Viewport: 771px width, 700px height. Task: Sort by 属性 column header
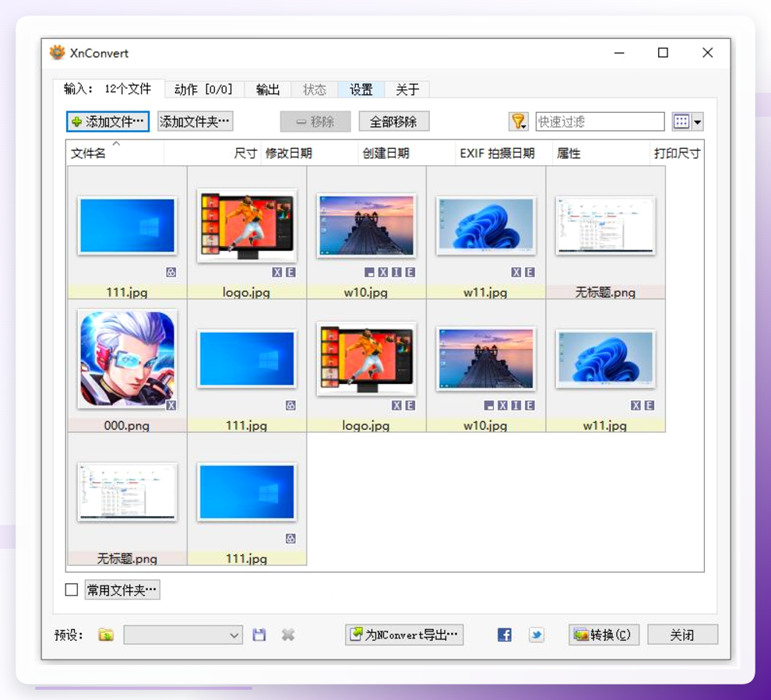pyautogui.click(x=601, y=153)
